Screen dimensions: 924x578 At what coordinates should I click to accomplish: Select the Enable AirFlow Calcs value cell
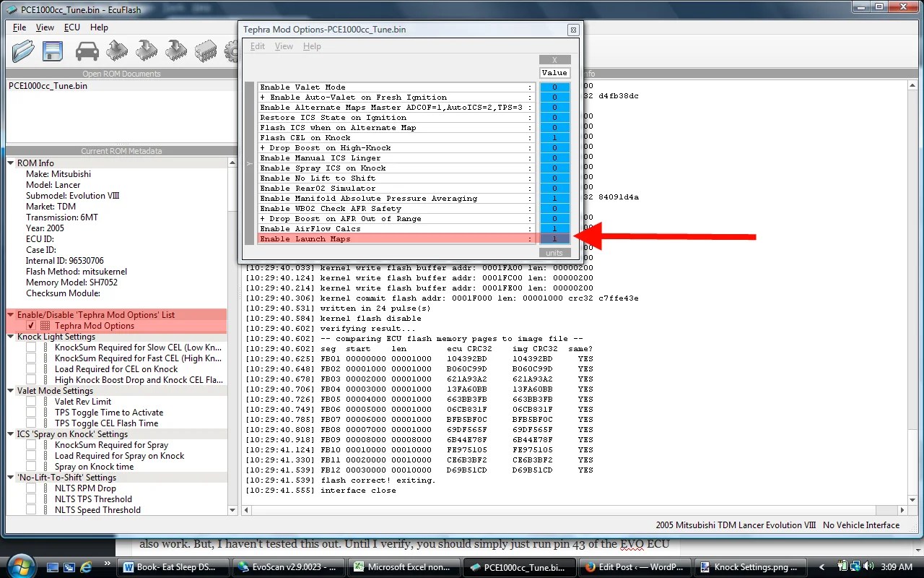(554, 229)
